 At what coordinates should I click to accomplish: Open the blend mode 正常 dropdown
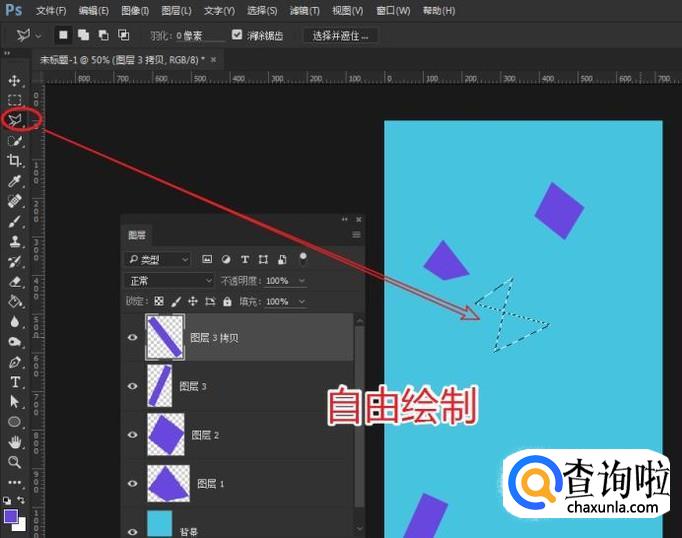click(170, 281)
